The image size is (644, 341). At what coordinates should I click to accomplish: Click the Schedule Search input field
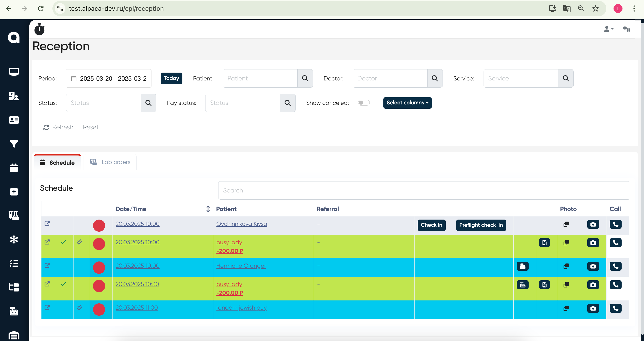pyautogui.click(x=424, y=190)
